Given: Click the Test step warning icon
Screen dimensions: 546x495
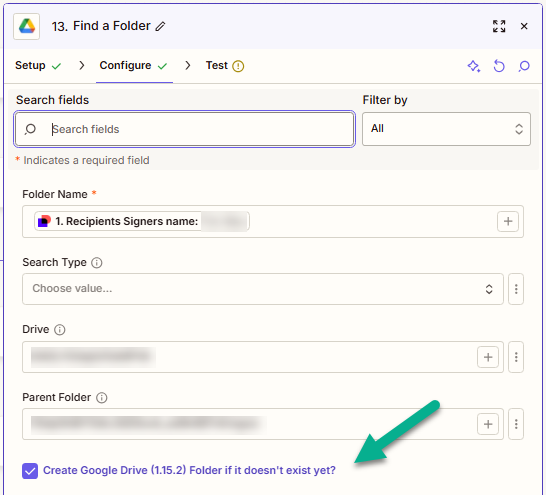Looking at the screenshot, I should coord(238,66).
